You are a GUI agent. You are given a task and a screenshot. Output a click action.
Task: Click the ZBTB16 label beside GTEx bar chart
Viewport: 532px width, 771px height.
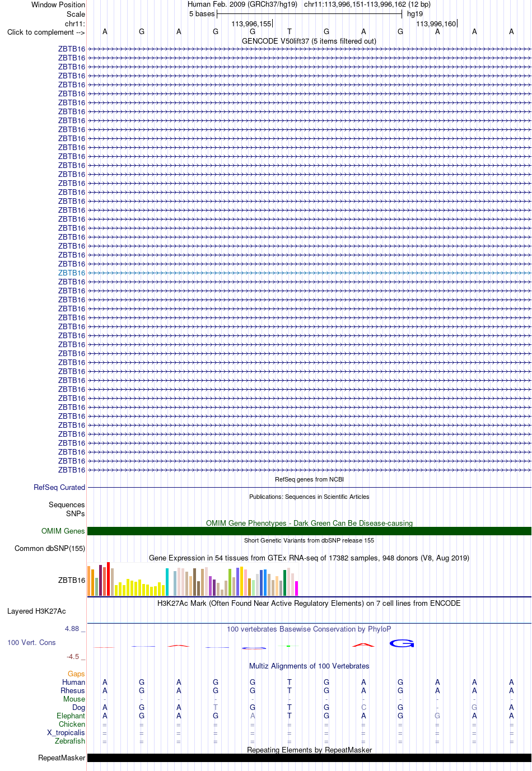pos(72,580)
